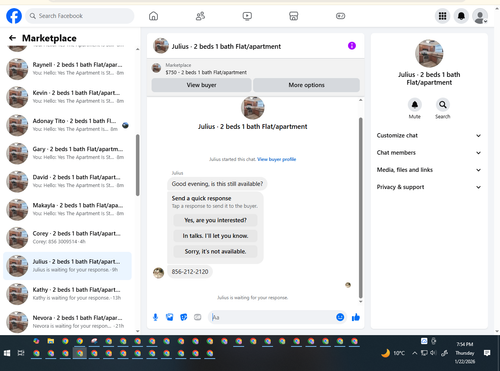Expand the Chat members section
Image resolution: width=500 pixels, height=371 pixels.
tap(429, 153)
